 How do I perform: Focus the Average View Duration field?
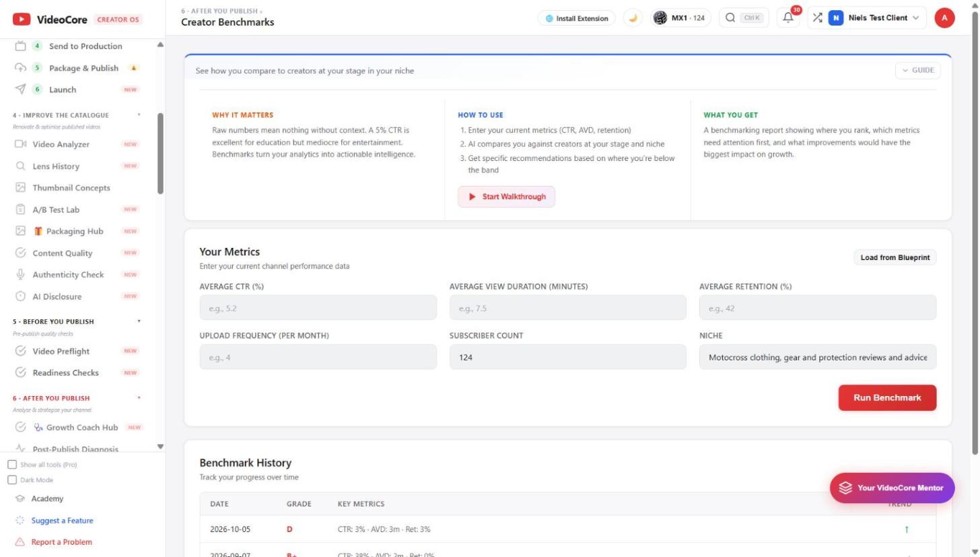[x=567, y=308]
